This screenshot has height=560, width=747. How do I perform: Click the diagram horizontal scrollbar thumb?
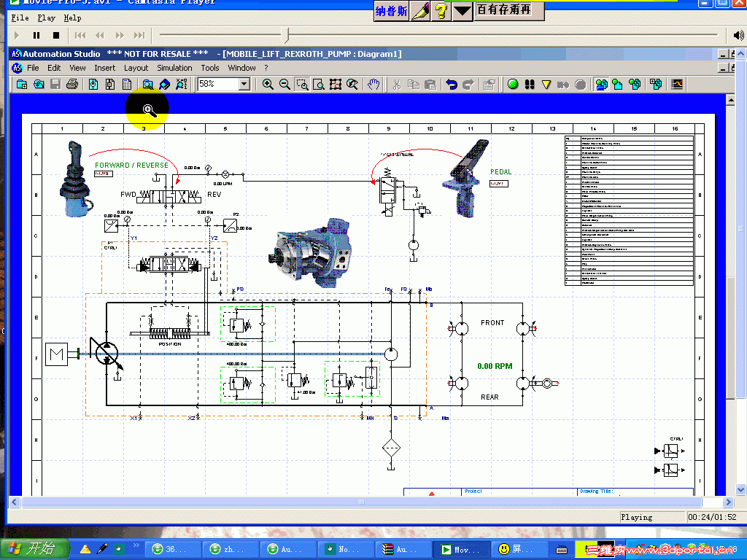pyautogui.click(x=361, y=502)
